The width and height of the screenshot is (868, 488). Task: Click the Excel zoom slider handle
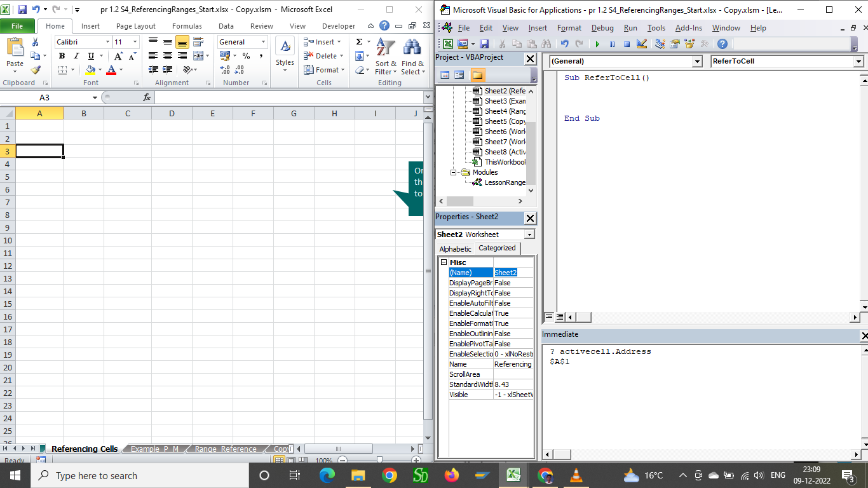(379, 460)
